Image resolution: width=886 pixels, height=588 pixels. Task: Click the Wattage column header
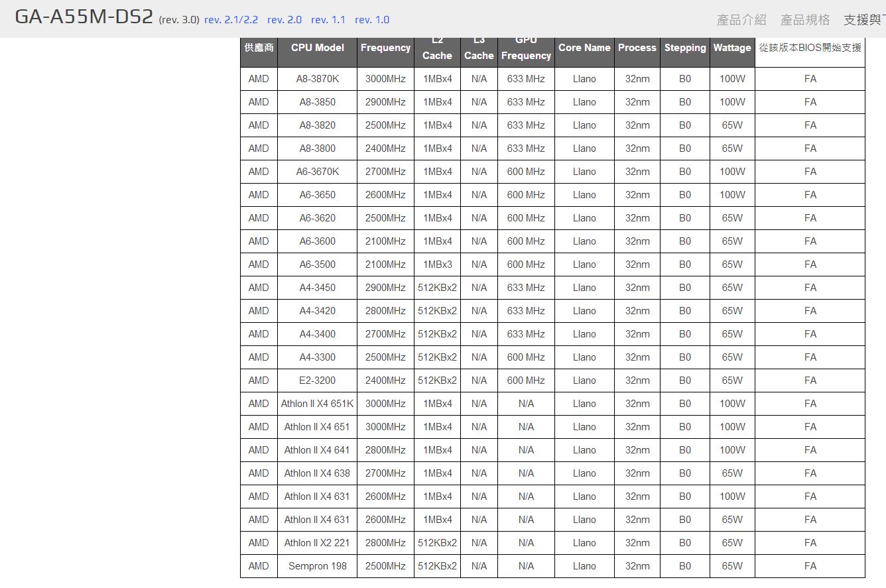[732, 48]
